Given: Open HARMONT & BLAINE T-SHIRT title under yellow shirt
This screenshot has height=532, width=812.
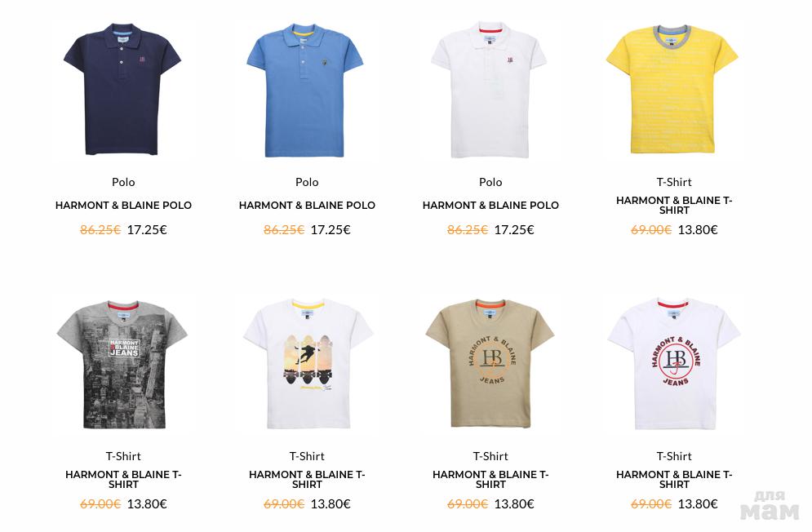Looking at the screenshot, I should (674, 205).
